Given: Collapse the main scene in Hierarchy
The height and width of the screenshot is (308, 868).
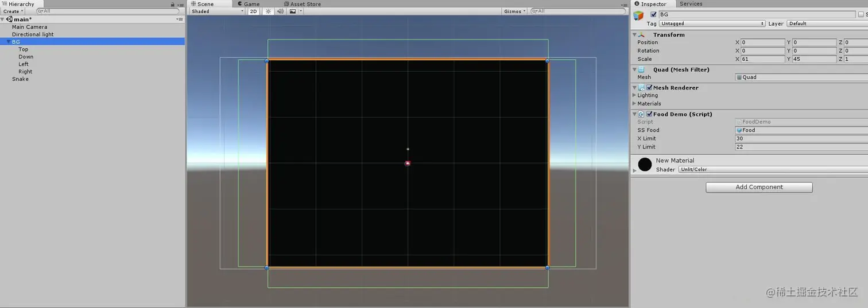Looking at the screenshot, I should [3, 20].
